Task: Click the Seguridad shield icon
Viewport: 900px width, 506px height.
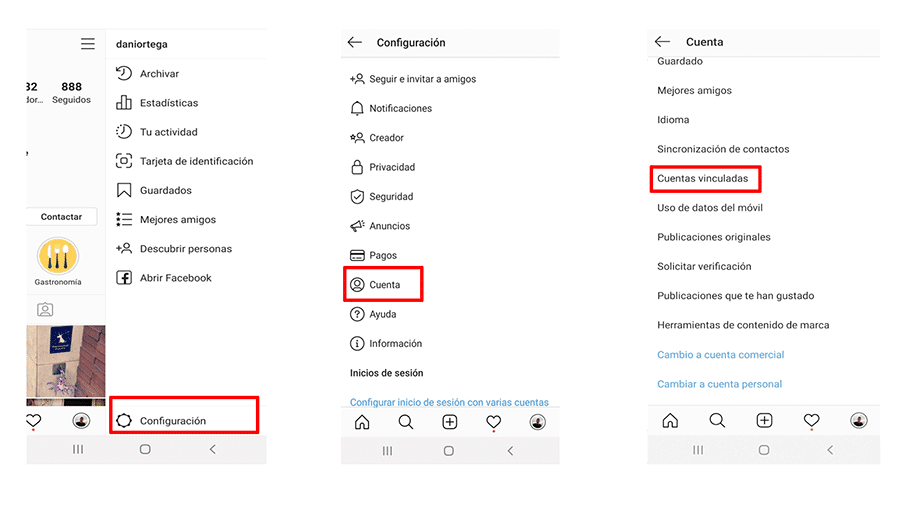Action: (357, 197)
